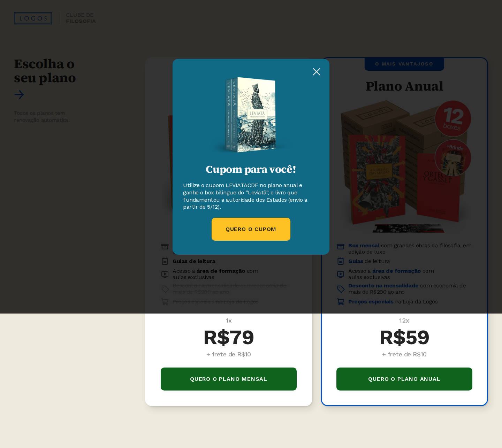Image resolution: width=502 pixels, height=448 pixels.
Task: Click the QUERO O PLANO MENSAL button
Action: click(x=229, y=379)
